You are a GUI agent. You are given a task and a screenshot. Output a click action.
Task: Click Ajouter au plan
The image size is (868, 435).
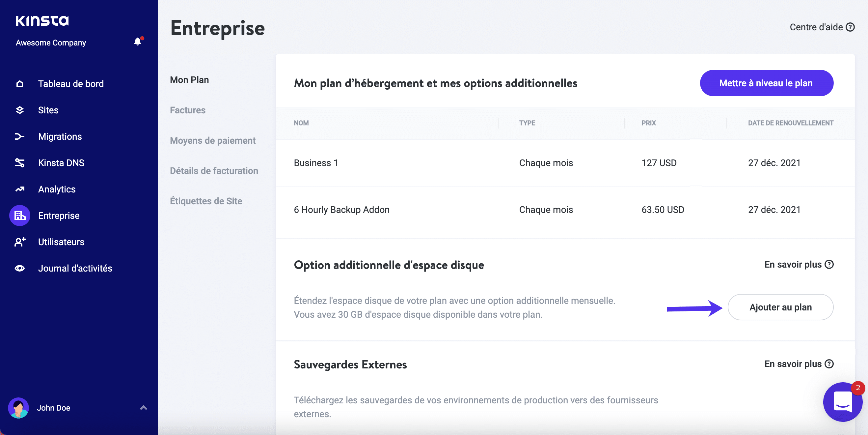coord(780,307)
